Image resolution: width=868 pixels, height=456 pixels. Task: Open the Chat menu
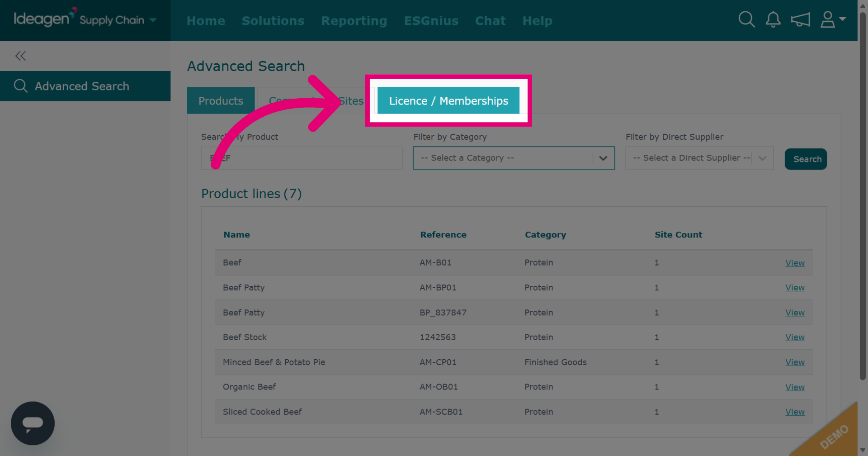490,21
